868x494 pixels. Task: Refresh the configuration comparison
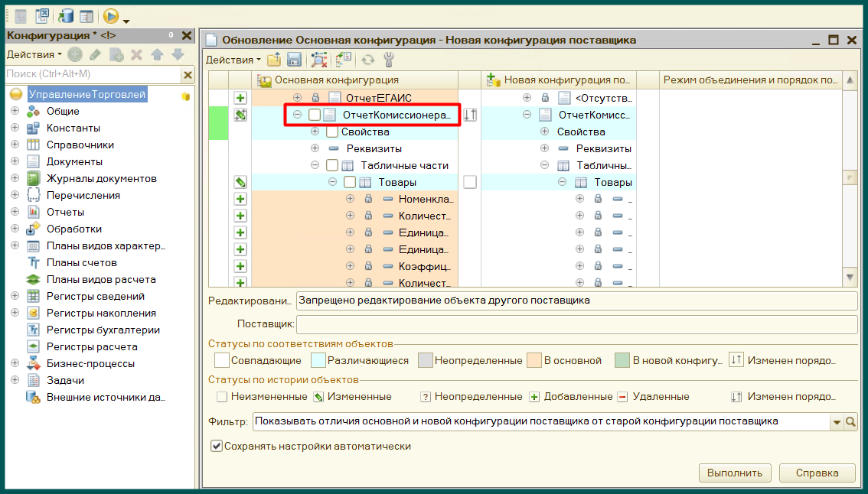click(367, 60)
